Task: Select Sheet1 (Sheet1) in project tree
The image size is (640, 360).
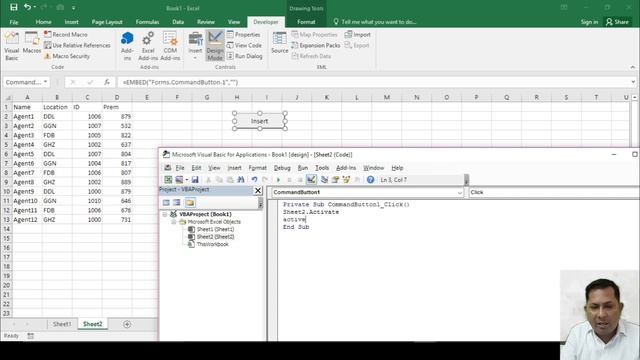Action: pyautogui.click(x=216, y=229)
